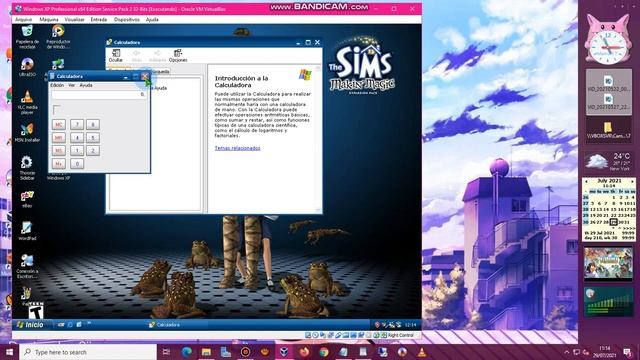
Task: Open the first VID_2021 file in sidebar
Action: tap(609, 83)
